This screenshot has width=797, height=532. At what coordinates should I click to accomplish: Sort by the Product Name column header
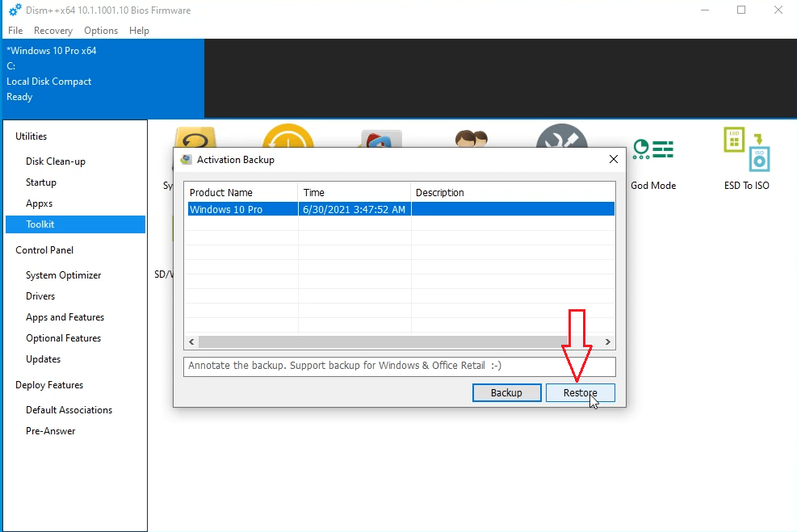pyautogui.click(x=241, y=193)
